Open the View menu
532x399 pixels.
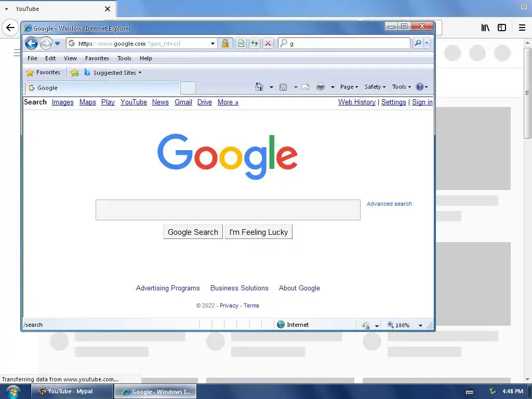[x=70, y=58]
